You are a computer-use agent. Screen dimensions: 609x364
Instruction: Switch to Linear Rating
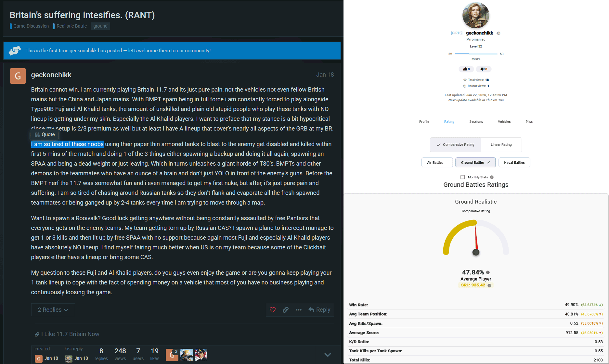(x=501, y=145)
